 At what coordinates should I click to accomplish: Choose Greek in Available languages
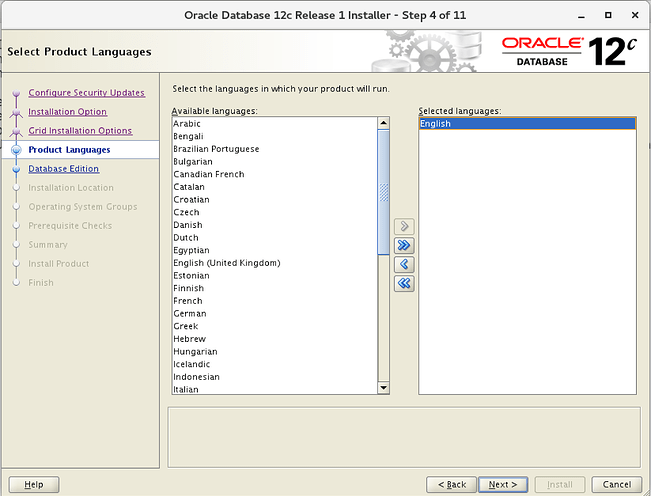275,326
